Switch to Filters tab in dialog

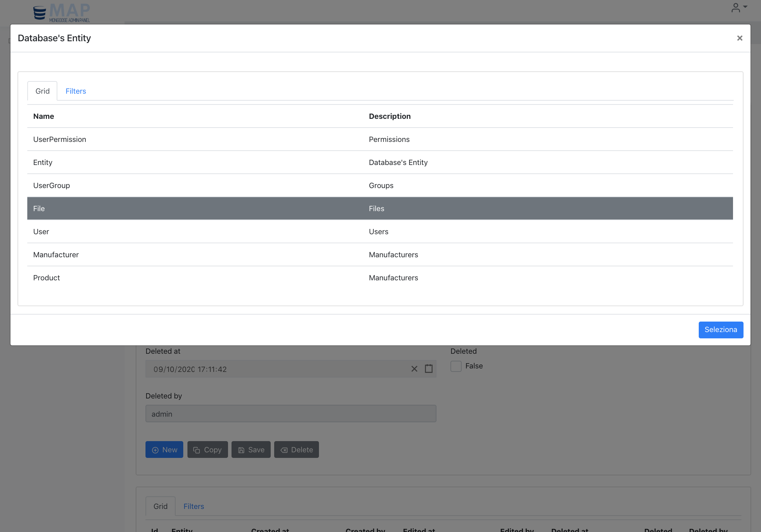pyautogui.click(x=76, y=91)
